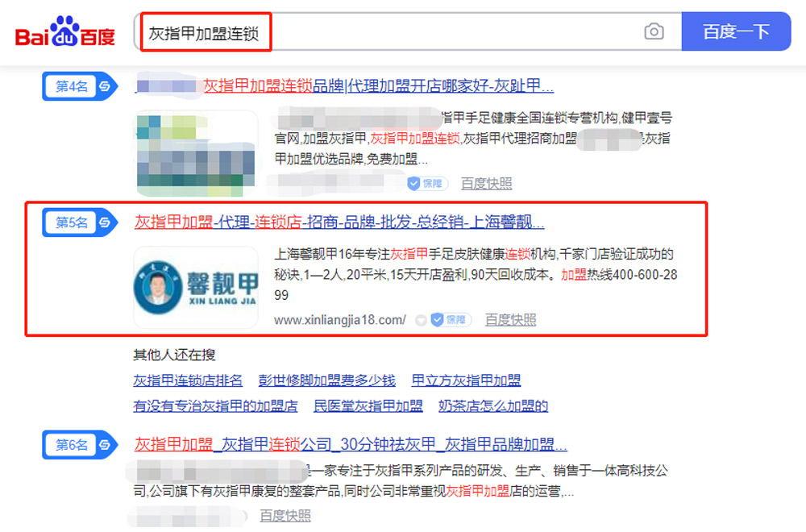The width and height of the screenshot is (806, 532).
Task: Expand the small dropdown arrow beside xinliangjia18.com
Action: click(421, 320)
